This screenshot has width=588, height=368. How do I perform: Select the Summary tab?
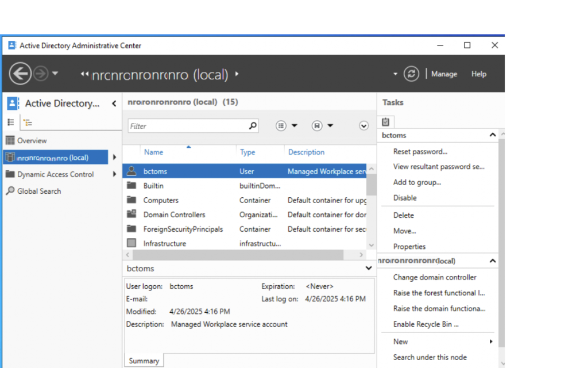click(x=144, y=361)
